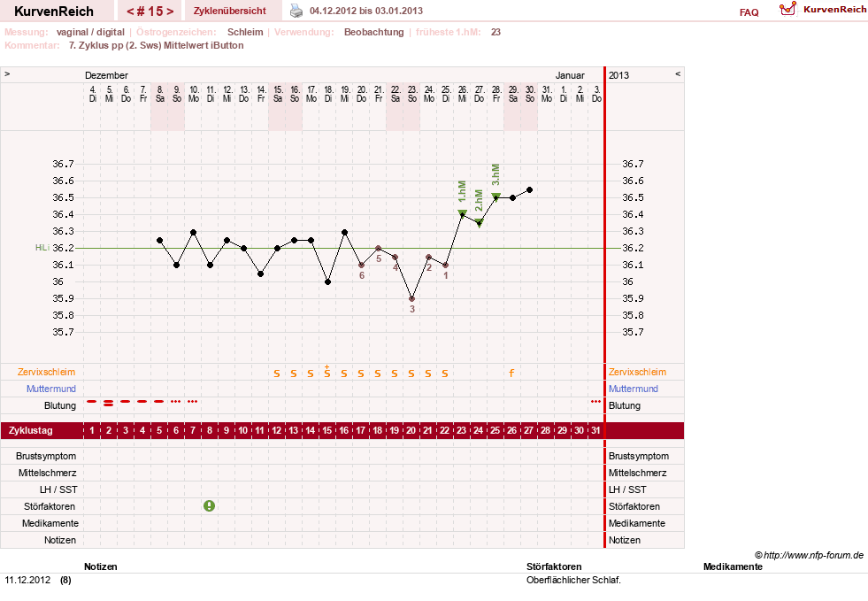Go to next cycle with right angle bracket

(x=170, y=12)
